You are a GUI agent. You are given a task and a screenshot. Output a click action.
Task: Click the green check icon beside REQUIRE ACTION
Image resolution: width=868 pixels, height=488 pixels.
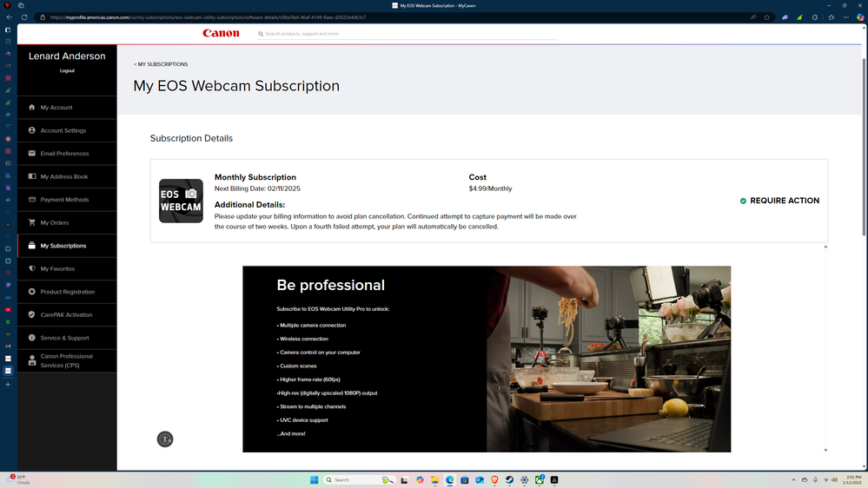743,201
